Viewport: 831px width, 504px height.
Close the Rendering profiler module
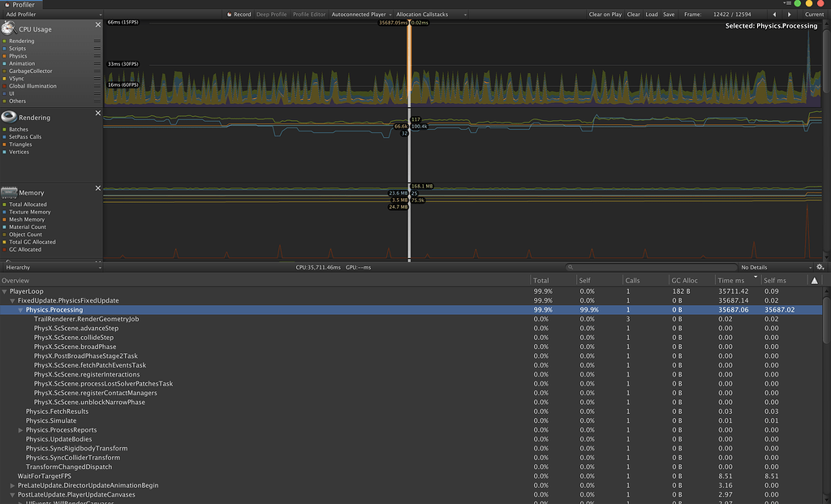tap(97, 113)
